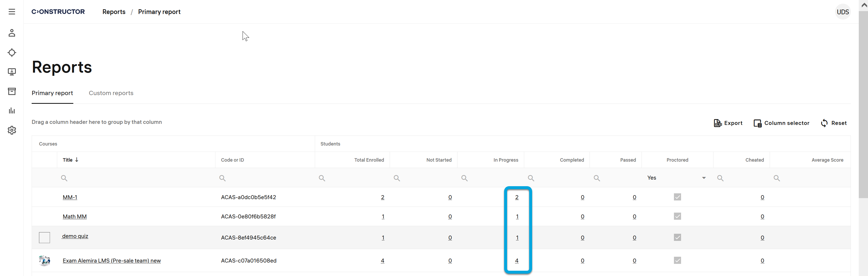The height and width of the screenshot is (276, 868).
Task: Open the hamburger navigation menu
Action: pos(12,12)
